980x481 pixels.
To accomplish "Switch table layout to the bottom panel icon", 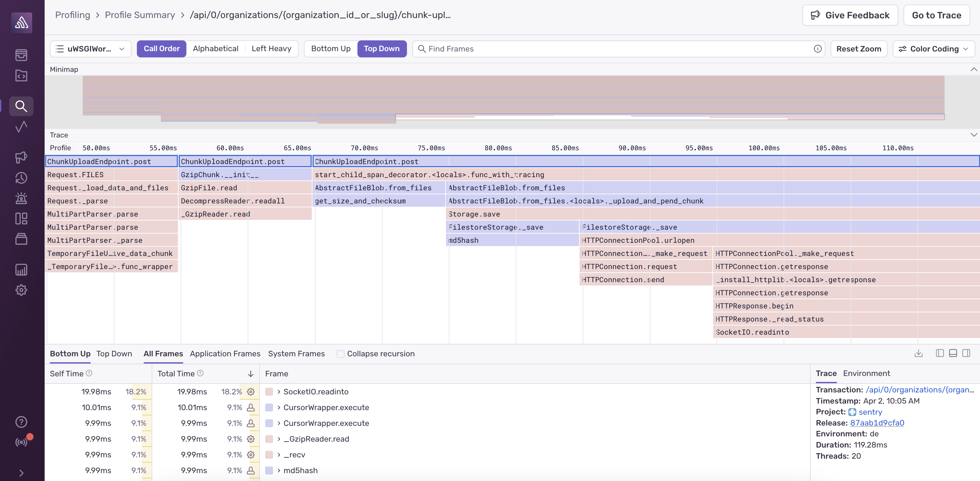I will (953, 353).
